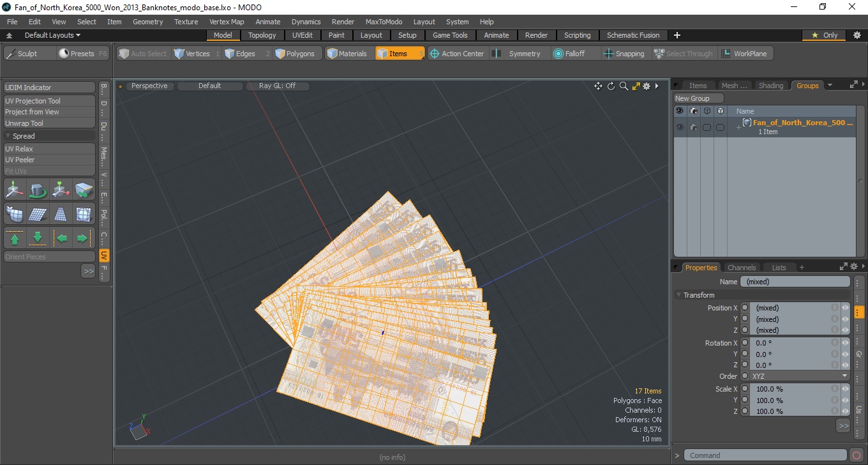
Task: Open the Geometry menu
Action: pos(147,22)
